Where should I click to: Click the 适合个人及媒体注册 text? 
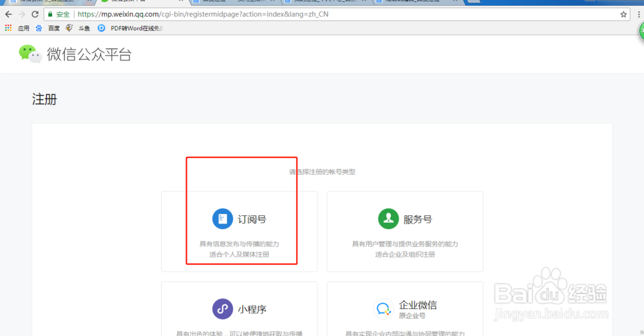[239, 254]
